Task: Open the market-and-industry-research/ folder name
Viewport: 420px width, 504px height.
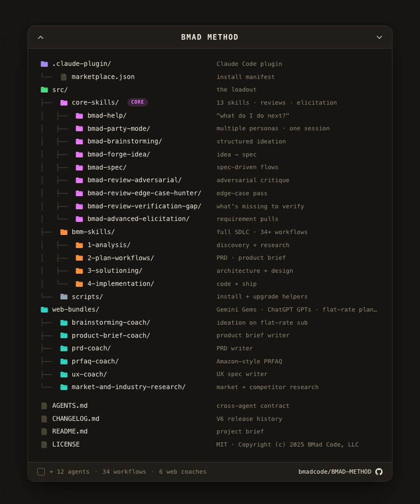Action: pos(128,387)
